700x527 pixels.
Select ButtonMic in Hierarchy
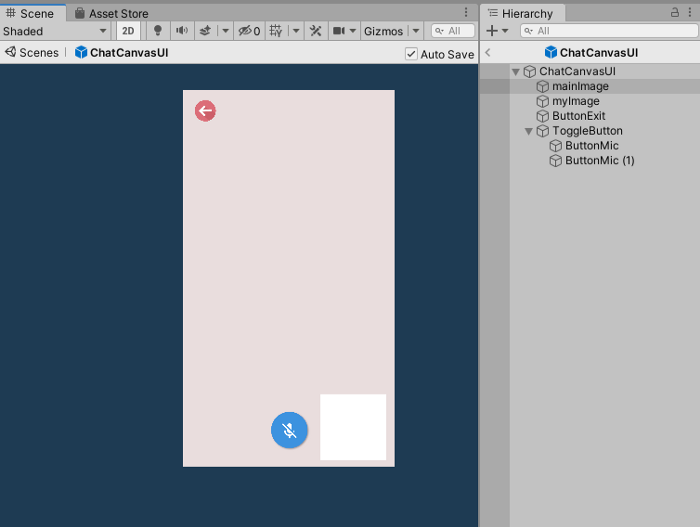point(590,146)
